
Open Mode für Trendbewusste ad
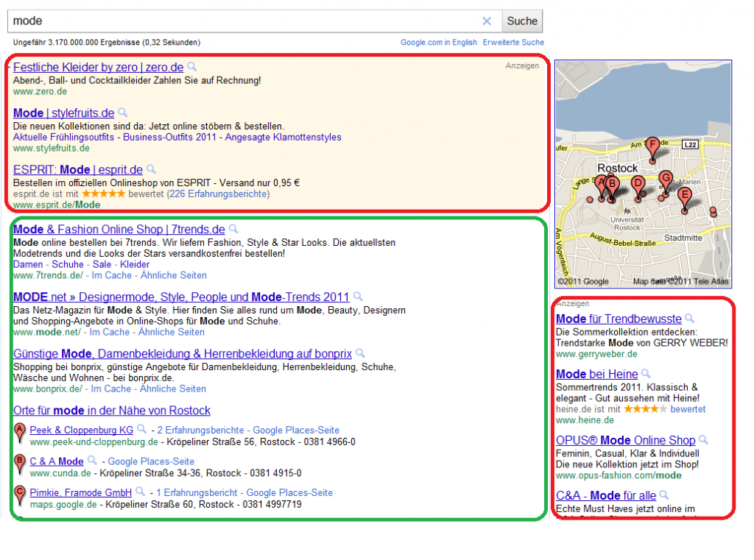tap(619, 319)
